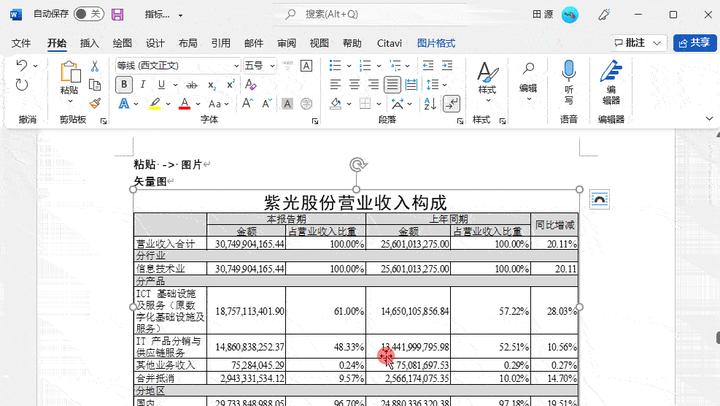Switch to the 审阅 tab

coord(287,43)
